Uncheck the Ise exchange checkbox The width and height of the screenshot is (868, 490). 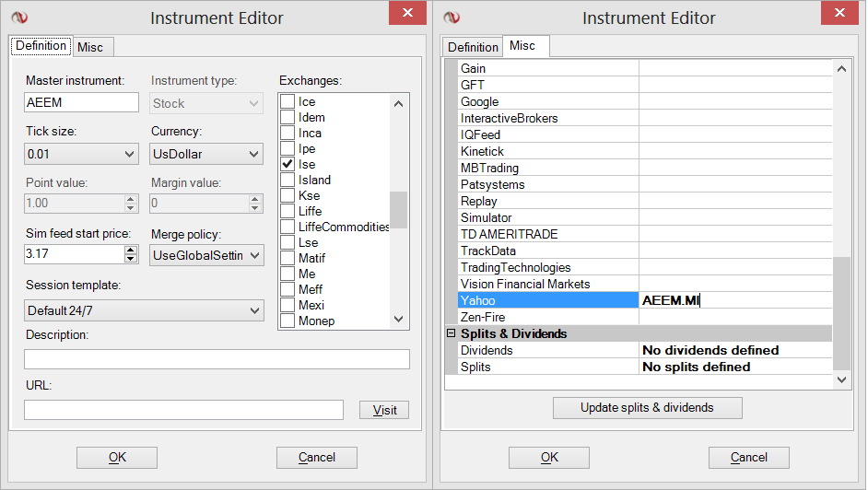pos(287,164)
